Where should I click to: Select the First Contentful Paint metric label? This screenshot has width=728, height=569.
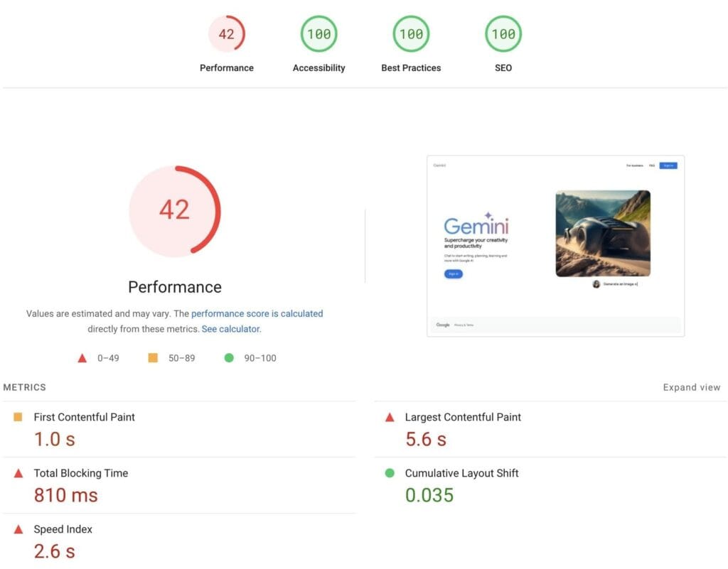(85, 417)
